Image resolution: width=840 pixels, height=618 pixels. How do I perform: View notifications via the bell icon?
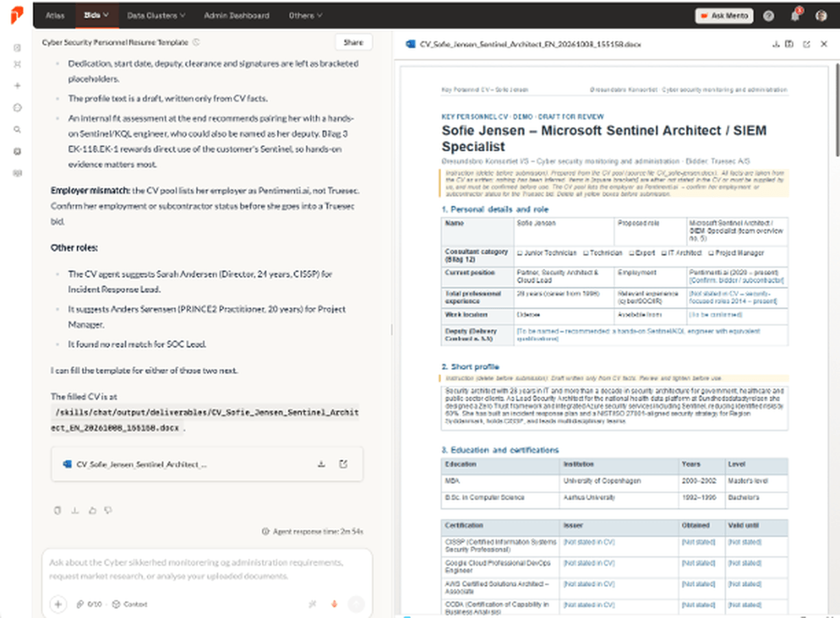click(795, 16)
